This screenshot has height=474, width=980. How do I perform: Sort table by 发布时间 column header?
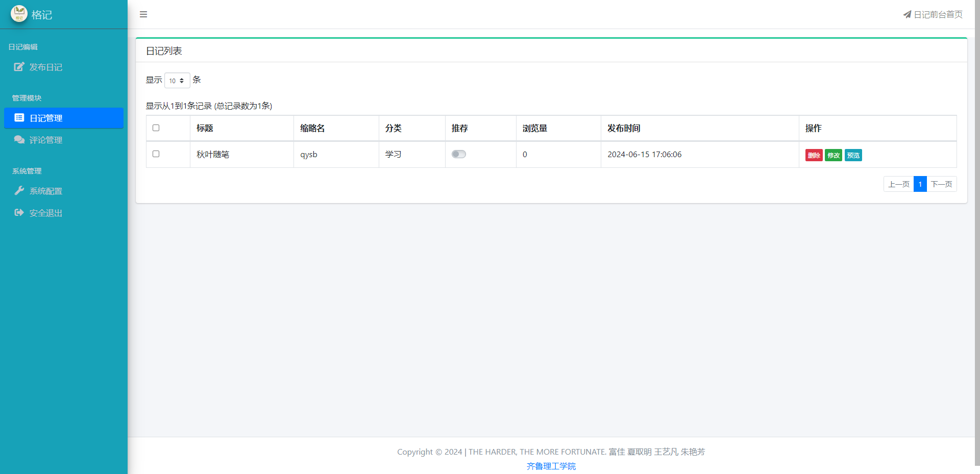tap(624, 129)
